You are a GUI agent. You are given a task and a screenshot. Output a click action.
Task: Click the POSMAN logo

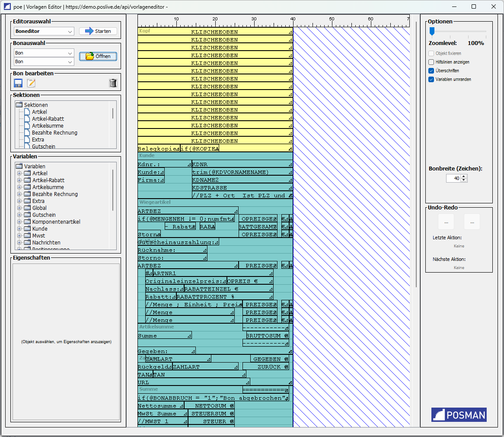pos(459,414)
